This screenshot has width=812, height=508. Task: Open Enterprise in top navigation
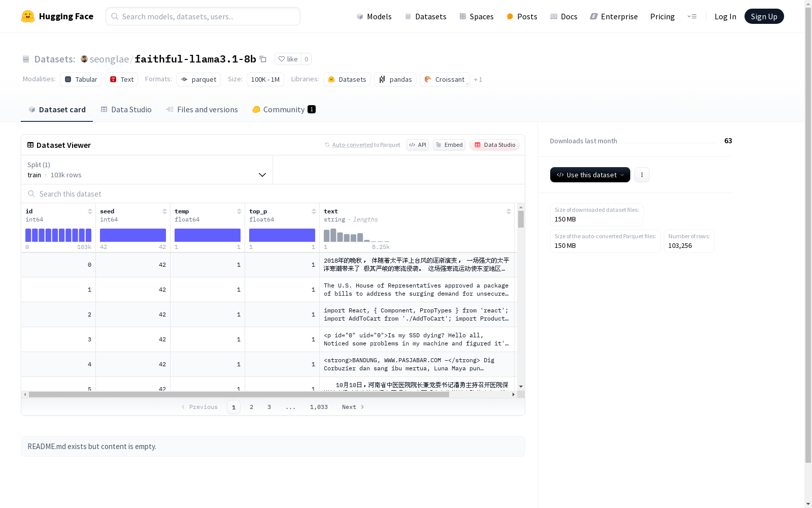614,16
